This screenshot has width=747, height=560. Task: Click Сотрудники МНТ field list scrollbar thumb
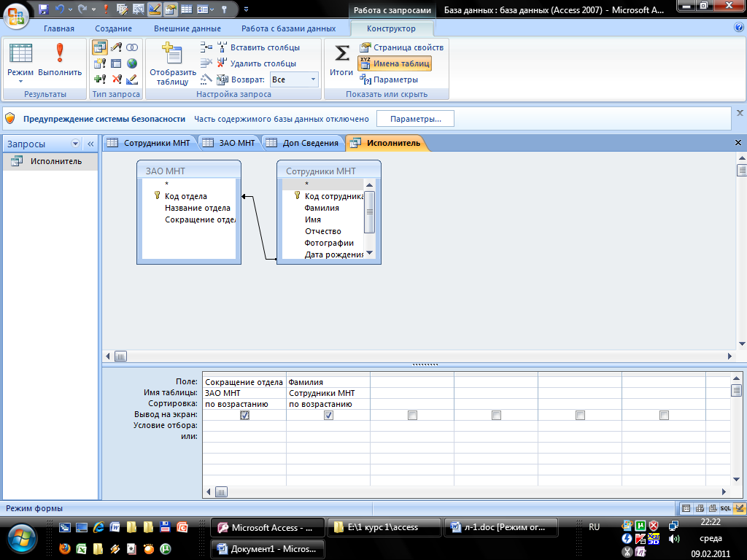point(369,212)
